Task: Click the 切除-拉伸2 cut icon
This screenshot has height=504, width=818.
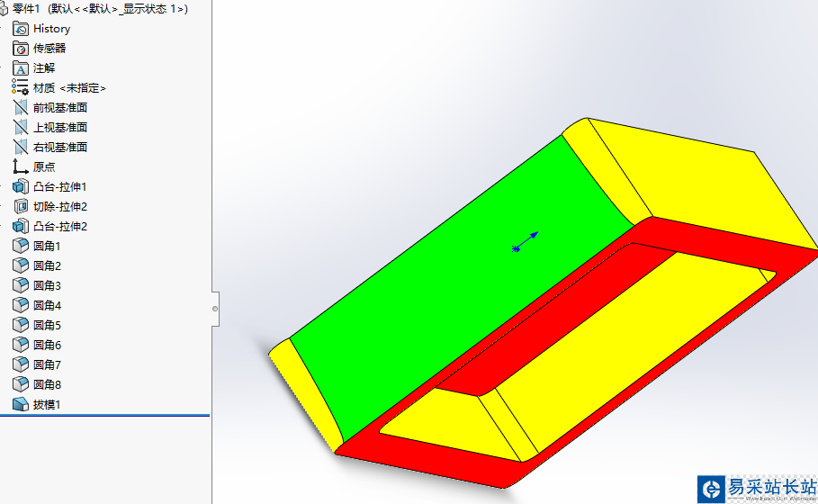Action: (21, 207)
